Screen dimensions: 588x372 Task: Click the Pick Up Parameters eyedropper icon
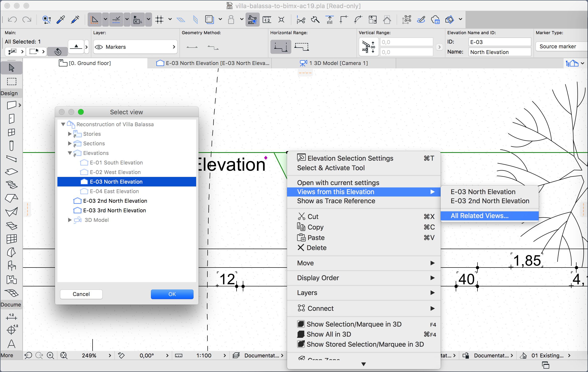point(61,20)
